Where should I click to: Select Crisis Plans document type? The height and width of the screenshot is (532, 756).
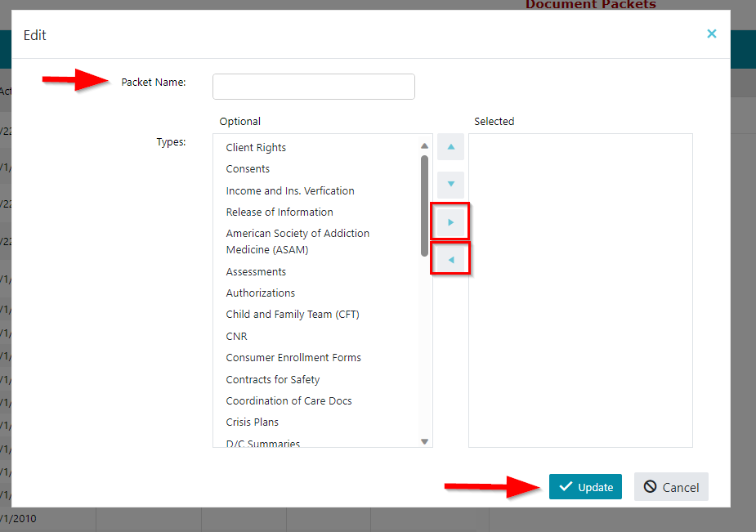(x=253, y=422)
